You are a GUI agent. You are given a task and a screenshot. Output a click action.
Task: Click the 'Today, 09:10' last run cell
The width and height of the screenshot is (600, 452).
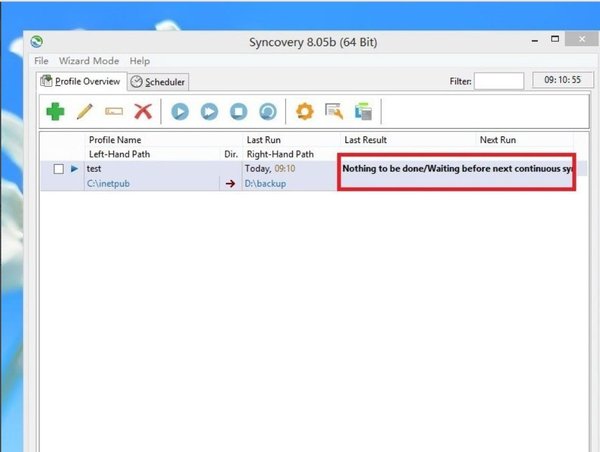pyautogui.click(x=270, y=168)
